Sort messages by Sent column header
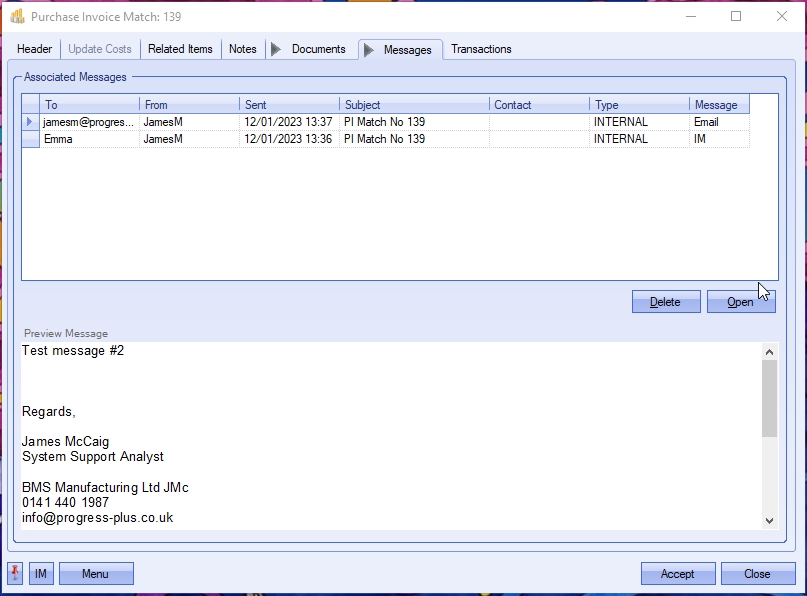The height and width of the screenshot is (596, 807). coord(289,105)
